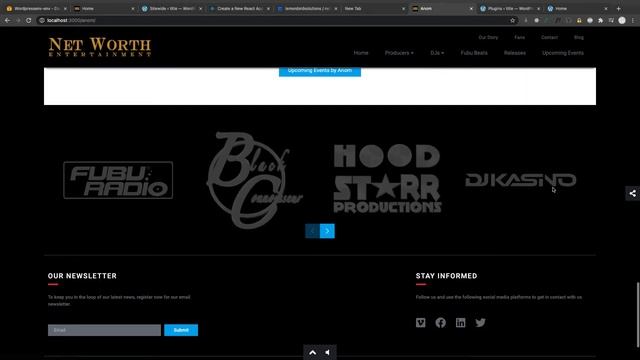Open the Black Connoisseur logo
The width and height of the screenshot is (640, 360).
[x=255, y=180]
